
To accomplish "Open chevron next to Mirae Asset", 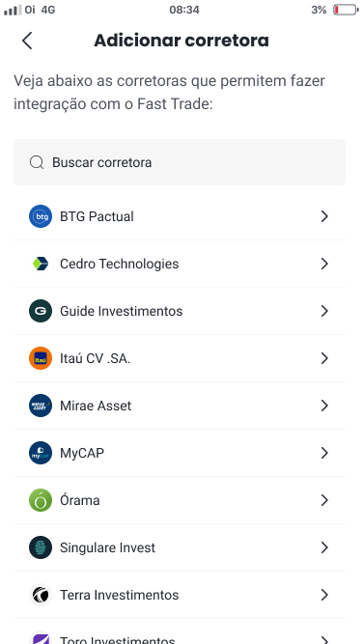I will (324, 406).
